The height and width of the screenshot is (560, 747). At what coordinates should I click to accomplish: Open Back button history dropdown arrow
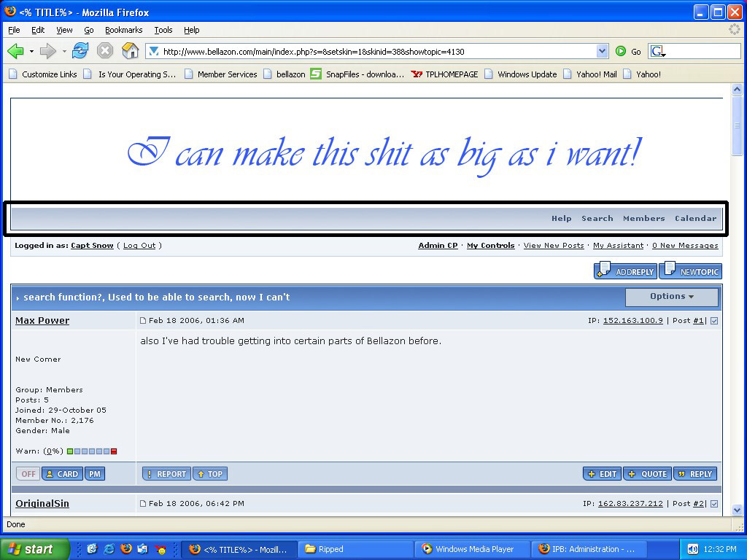pos(31,51)
